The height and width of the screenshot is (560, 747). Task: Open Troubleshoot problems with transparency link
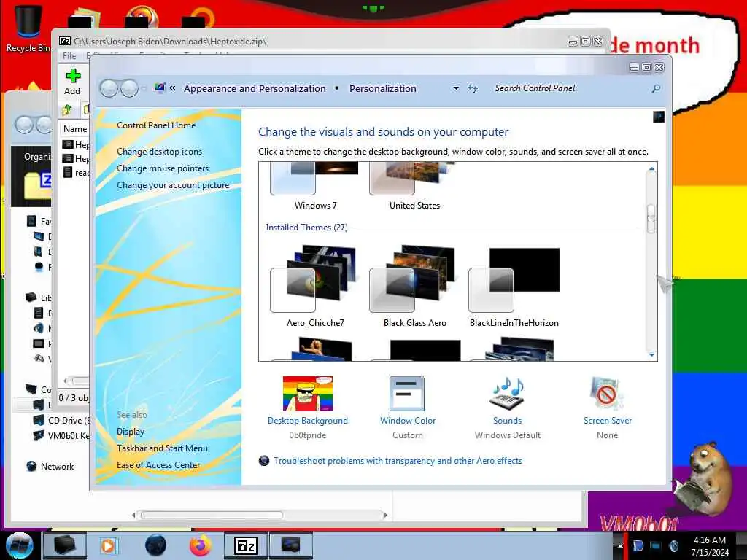[398, 461]
